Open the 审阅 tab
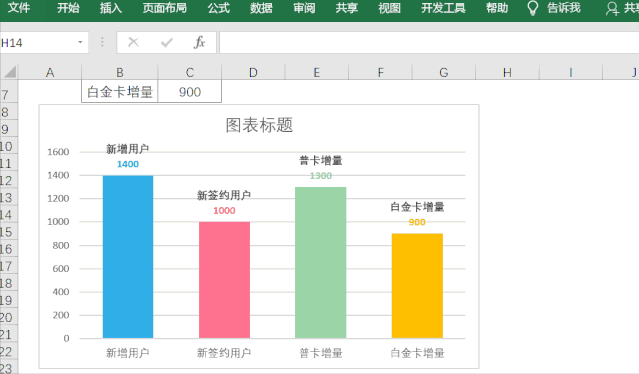 pos(304,8)
